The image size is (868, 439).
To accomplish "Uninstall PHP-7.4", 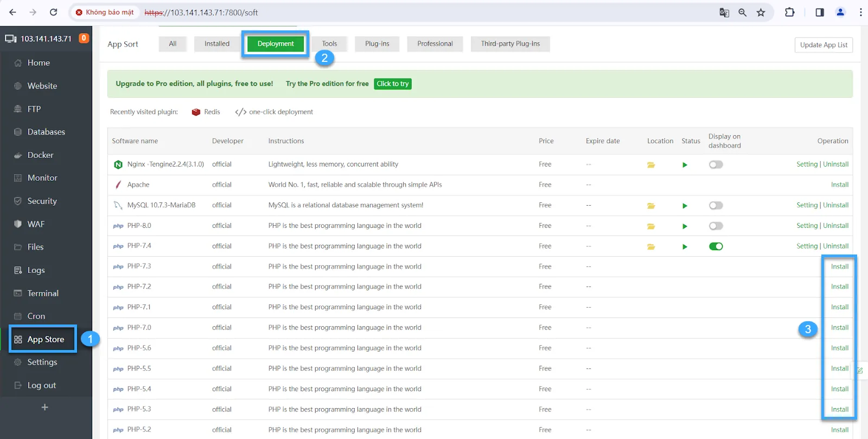I will coord(836,246).
